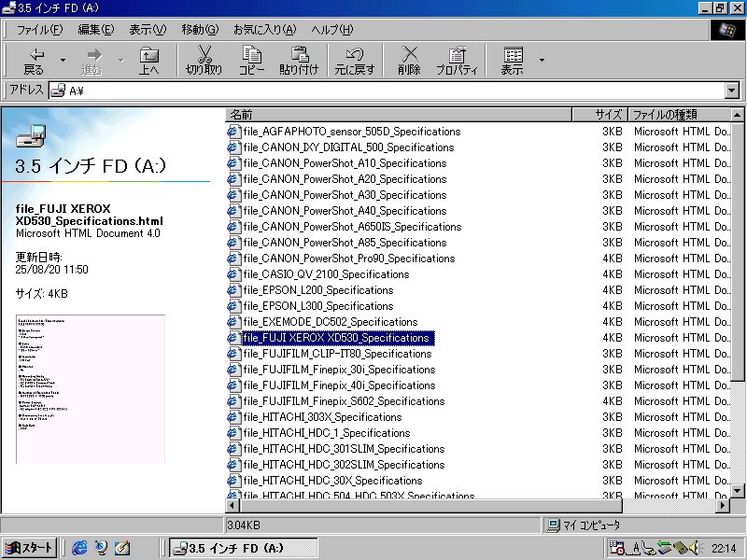
Task: Click the volume icon in the system tray
Action: 696,549
